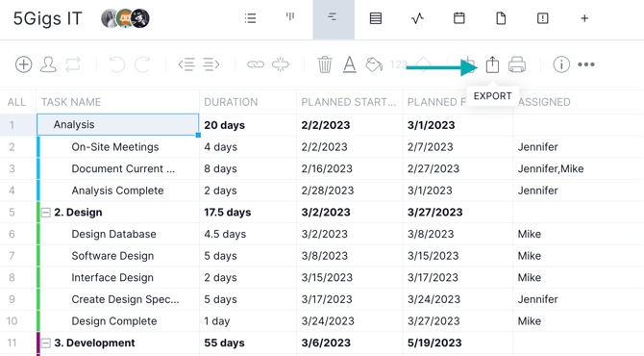Redo the last action
This screenshot has width=644, height=356.
(142, 64)
